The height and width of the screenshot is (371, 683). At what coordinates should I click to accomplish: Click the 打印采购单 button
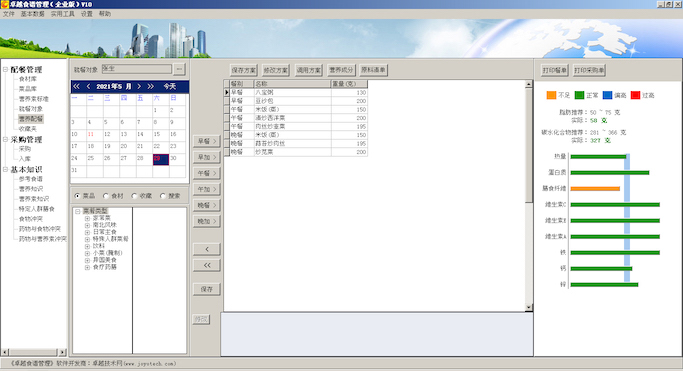[589, 71]
